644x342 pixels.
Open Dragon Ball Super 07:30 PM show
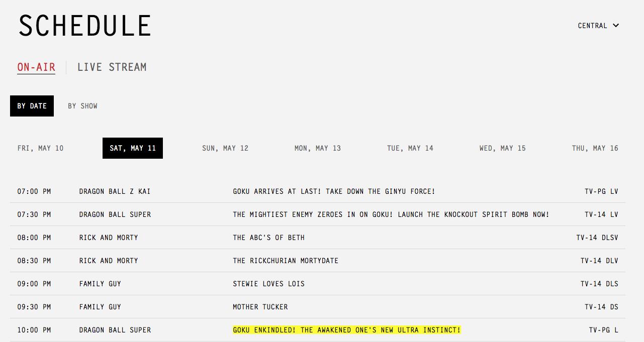coord(115,214)
